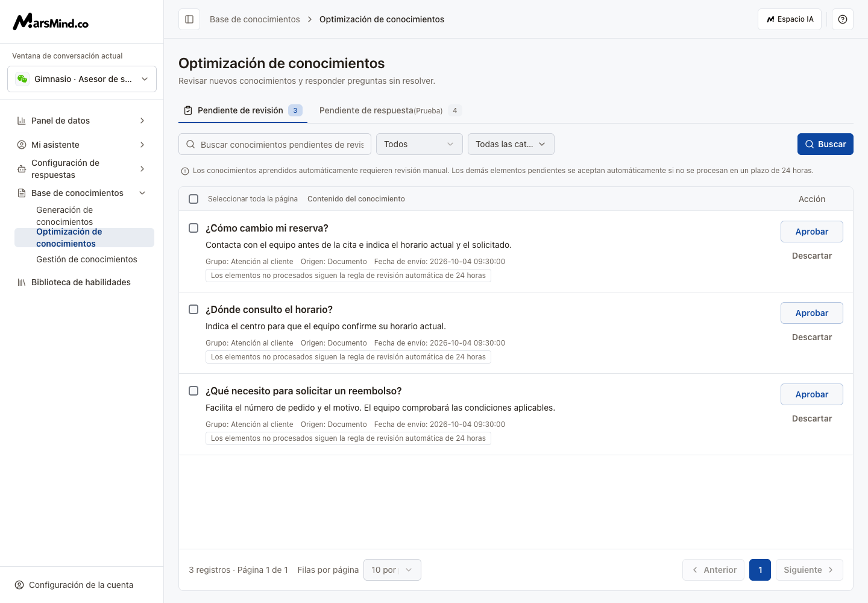Open the help question-mark icon
The image size is (868, 603).
click(x=843, y=19)
